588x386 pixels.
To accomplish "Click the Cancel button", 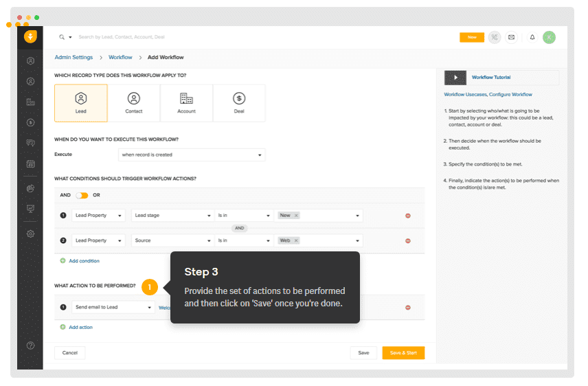I will pyautogui.click(x=70, y=353).
